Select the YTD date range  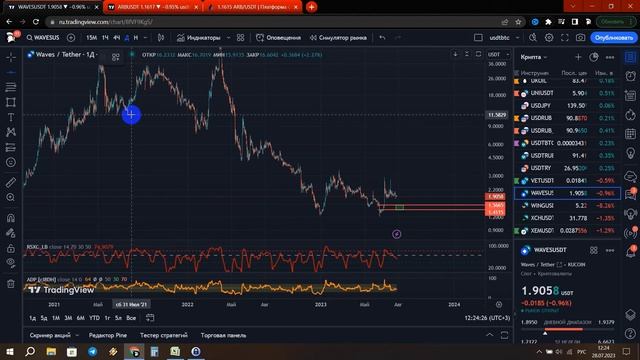point(94,318)
